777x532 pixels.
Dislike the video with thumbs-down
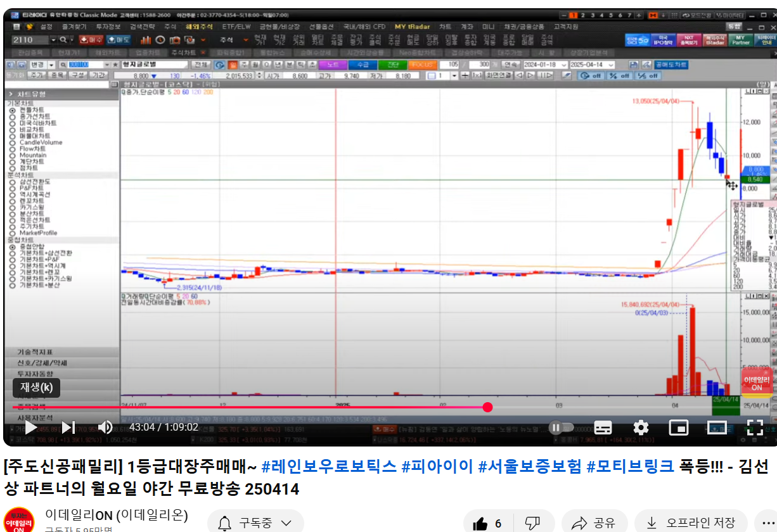(x=532, y=523)
